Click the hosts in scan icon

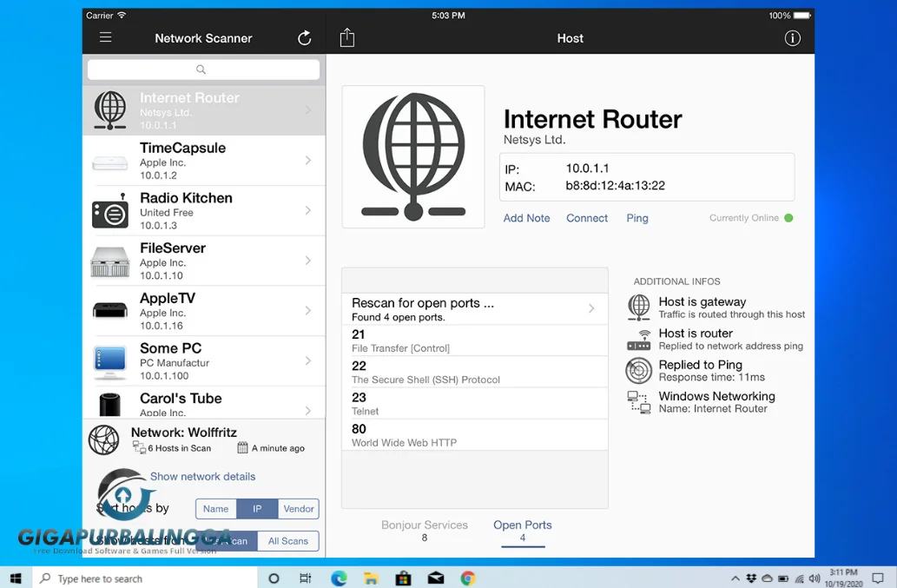point(139,448)
